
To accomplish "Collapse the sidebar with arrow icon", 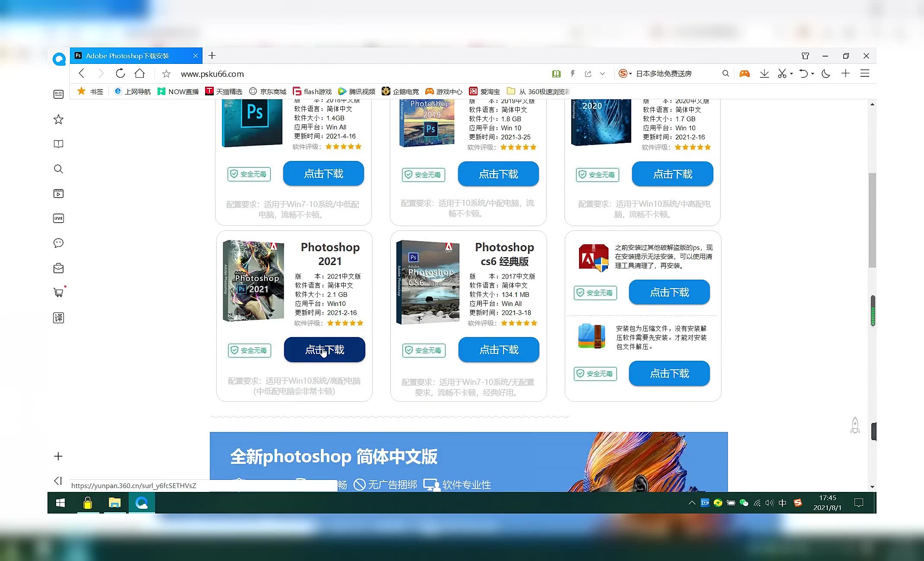I will pos(58,481).
